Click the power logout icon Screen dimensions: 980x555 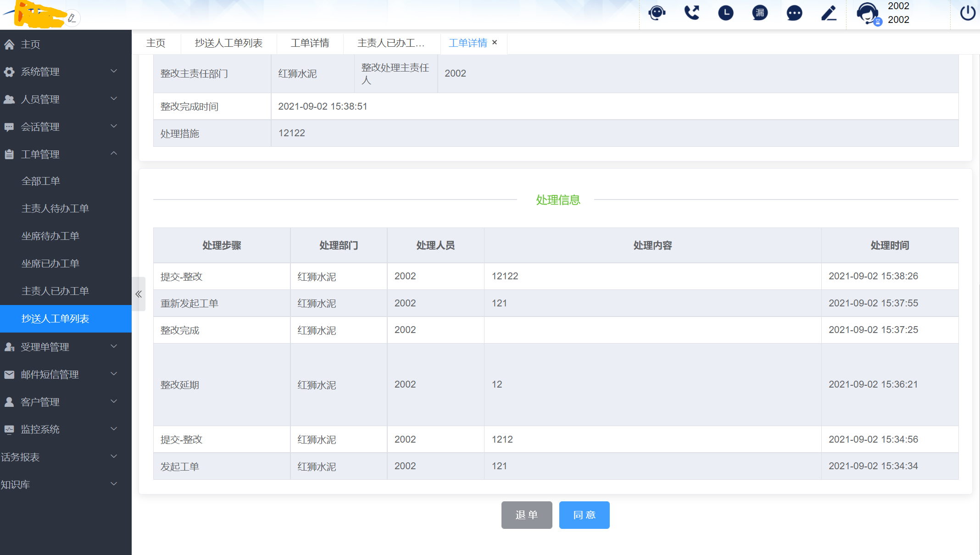[x=968, y=13]
